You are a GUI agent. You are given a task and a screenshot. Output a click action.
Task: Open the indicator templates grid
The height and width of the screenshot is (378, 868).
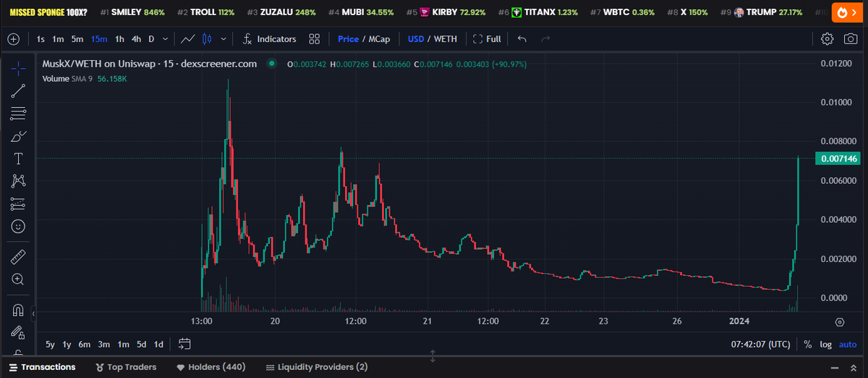(x=314, y=39)
